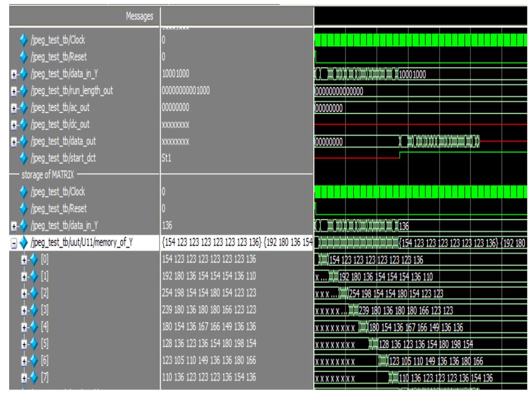Click the red dc_out waveform line
The height and width of the screenshot is (396, 532).
click(421, 124)
